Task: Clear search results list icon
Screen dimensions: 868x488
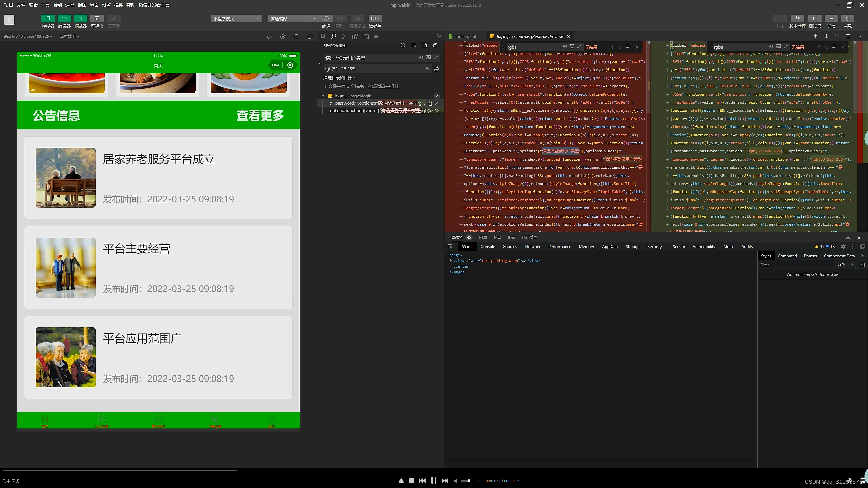Action: pos(413,45)
